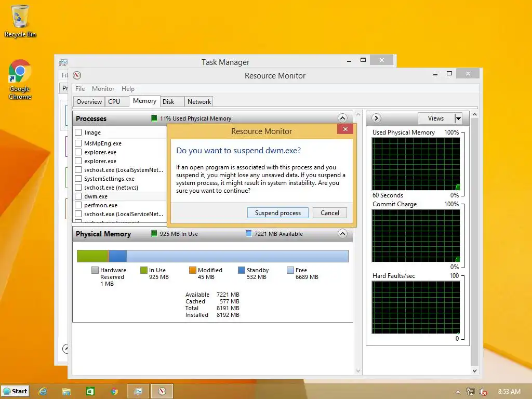Show hidden system tray icons
The image size is (532, 399).
pos(458,392)
